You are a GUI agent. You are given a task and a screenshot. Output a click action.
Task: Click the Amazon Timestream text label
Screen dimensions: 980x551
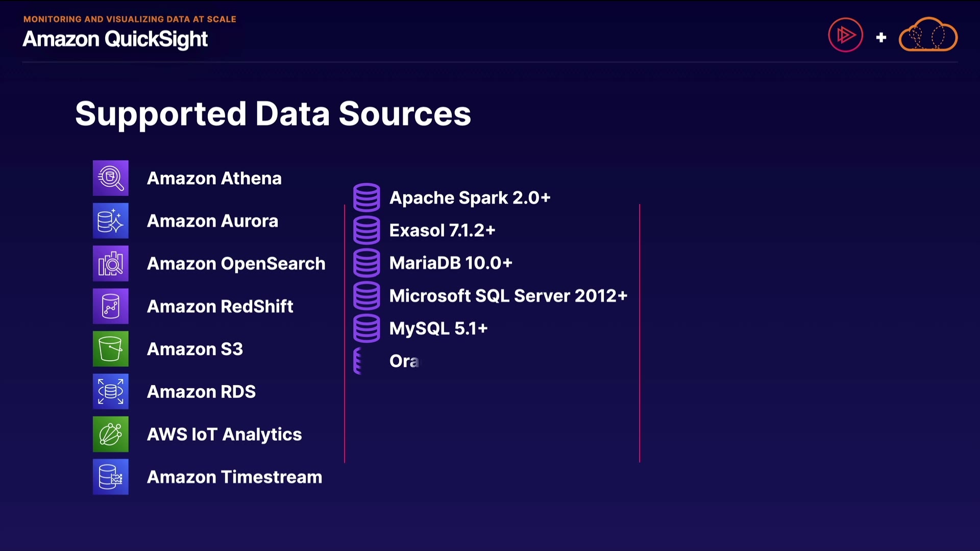pos(234,477)
